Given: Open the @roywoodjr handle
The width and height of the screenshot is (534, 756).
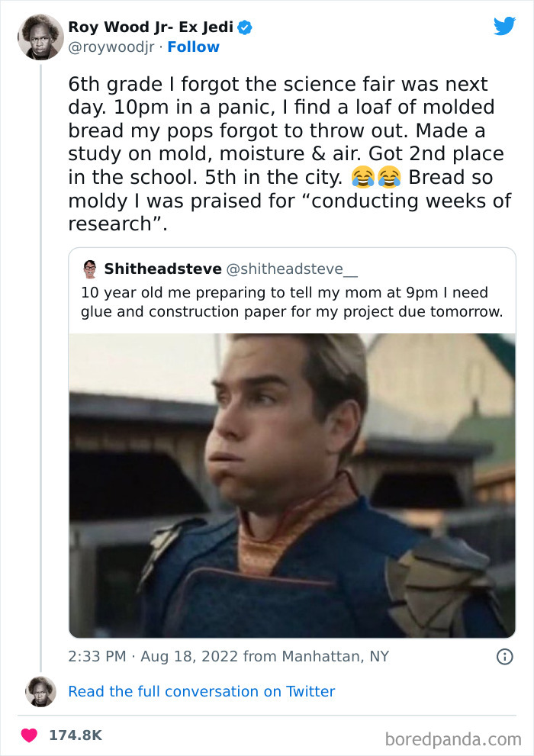Looking at the screenshot, I should click(x=111, y=47).
